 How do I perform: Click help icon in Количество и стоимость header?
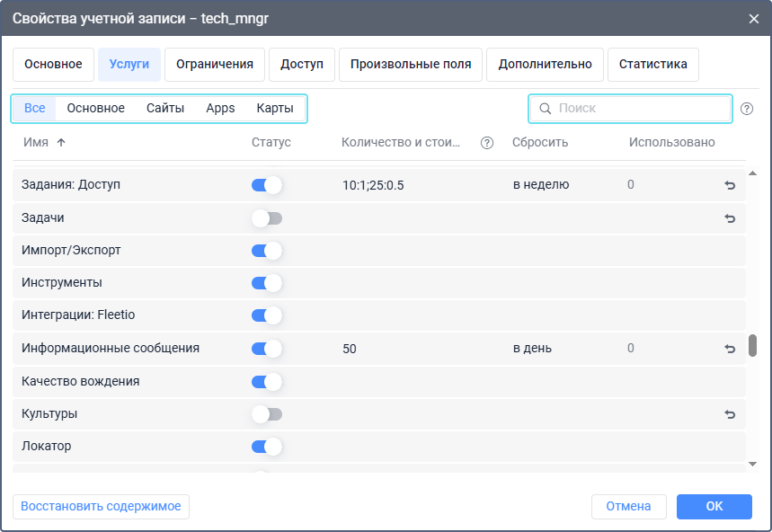(x=487, y=143)
